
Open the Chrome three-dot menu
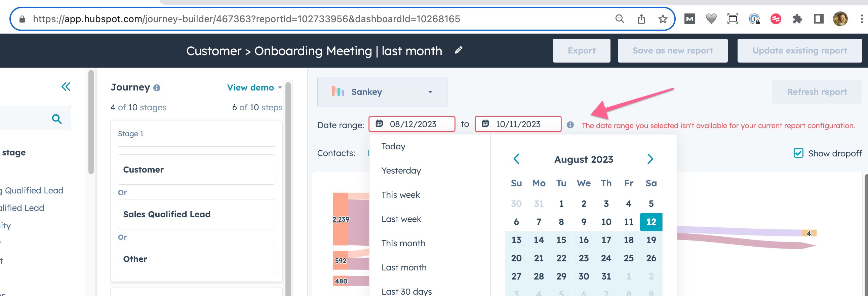(861, 19)
